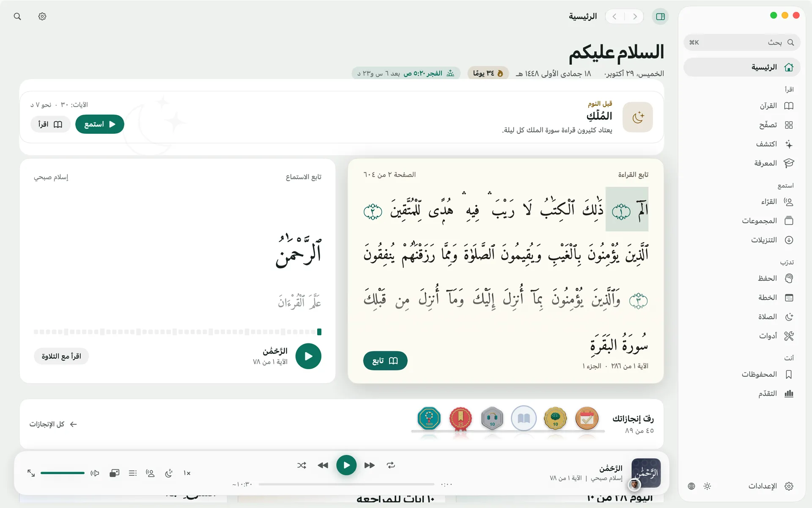This screenshot has width=812, height=508.
Task: Open أدوات tools in sidebar
Action: [742, 336]
